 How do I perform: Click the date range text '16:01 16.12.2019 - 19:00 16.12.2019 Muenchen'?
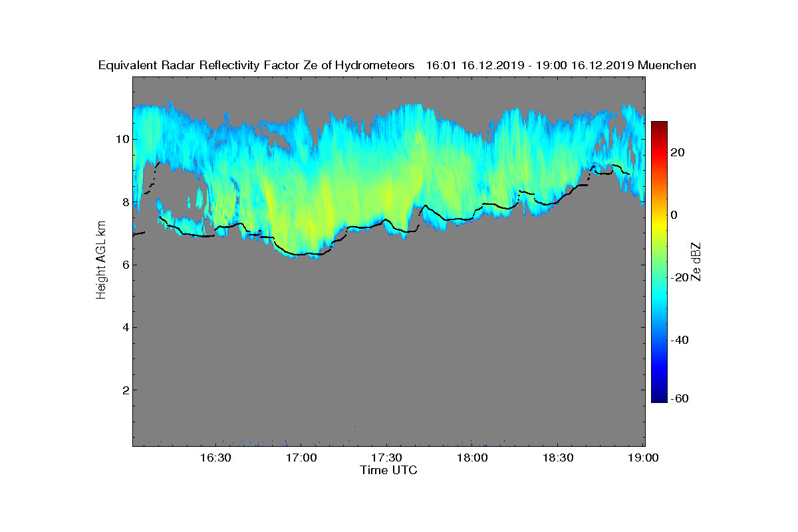point(561,65)
